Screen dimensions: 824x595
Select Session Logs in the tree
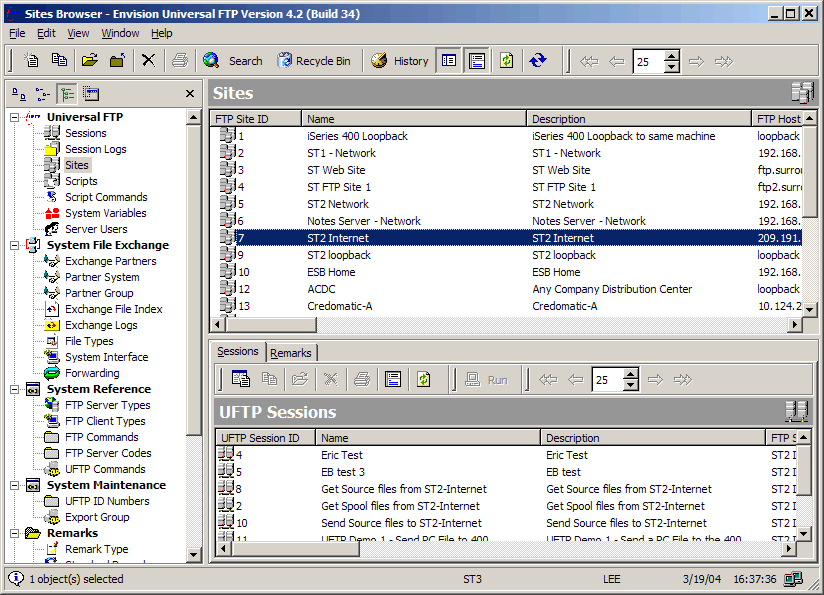click(x=96, y=149)
